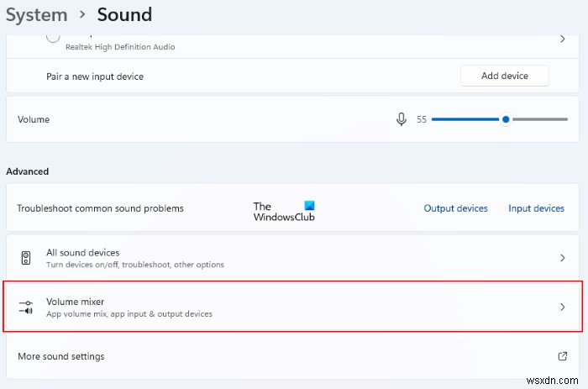Screen dimensions: 588x389
Task: Click the input volume value 55
Action: [422, 119]
